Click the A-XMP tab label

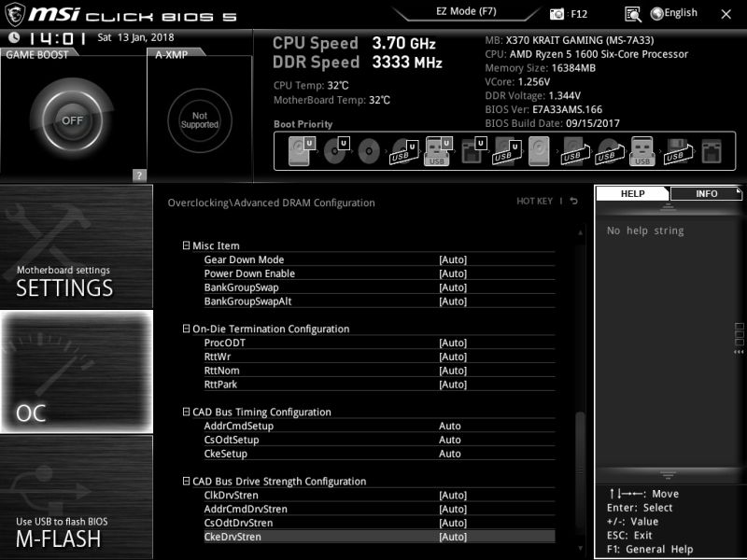172,54
